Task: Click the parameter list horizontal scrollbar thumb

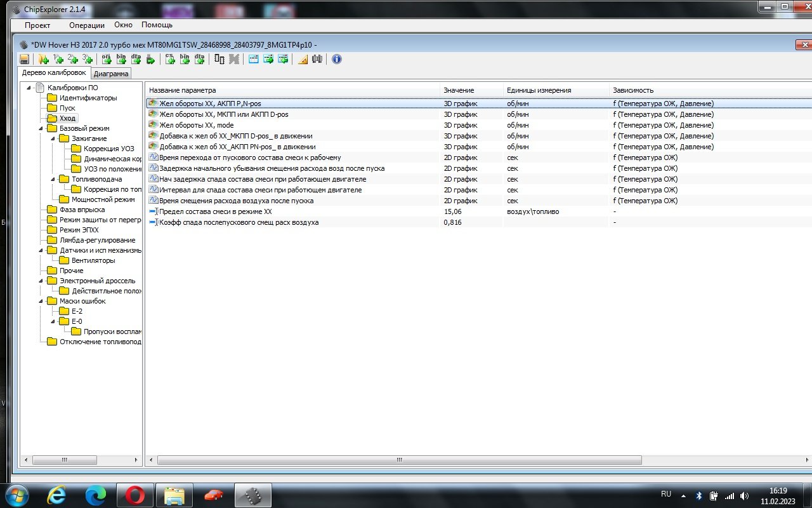Action: [400, 460]
